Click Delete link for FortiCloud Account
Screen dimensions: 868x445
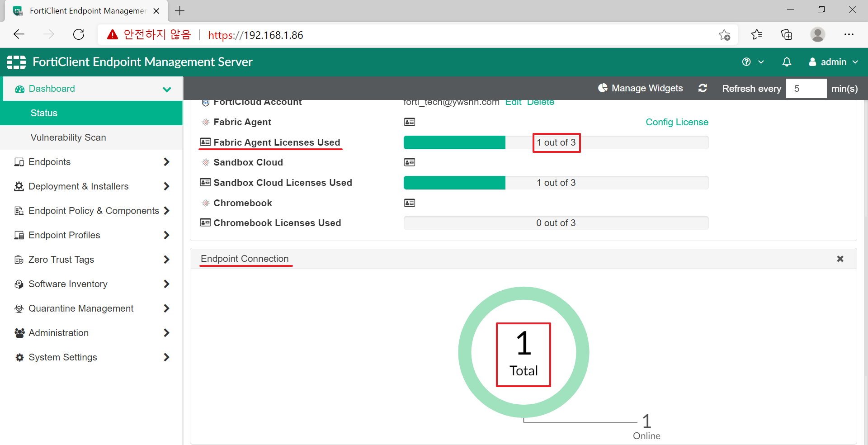[540, 103]
